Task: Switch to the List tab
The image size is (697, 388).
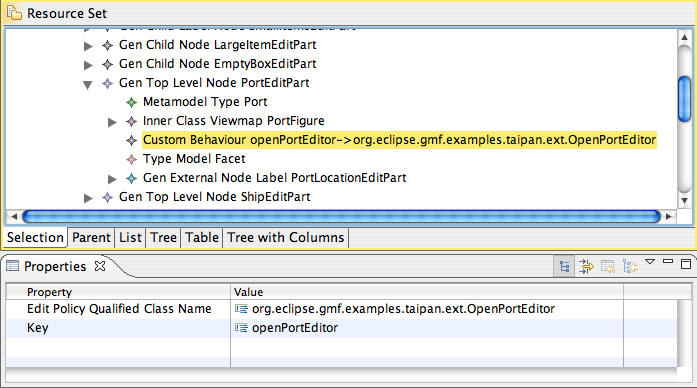Action: 130,237
